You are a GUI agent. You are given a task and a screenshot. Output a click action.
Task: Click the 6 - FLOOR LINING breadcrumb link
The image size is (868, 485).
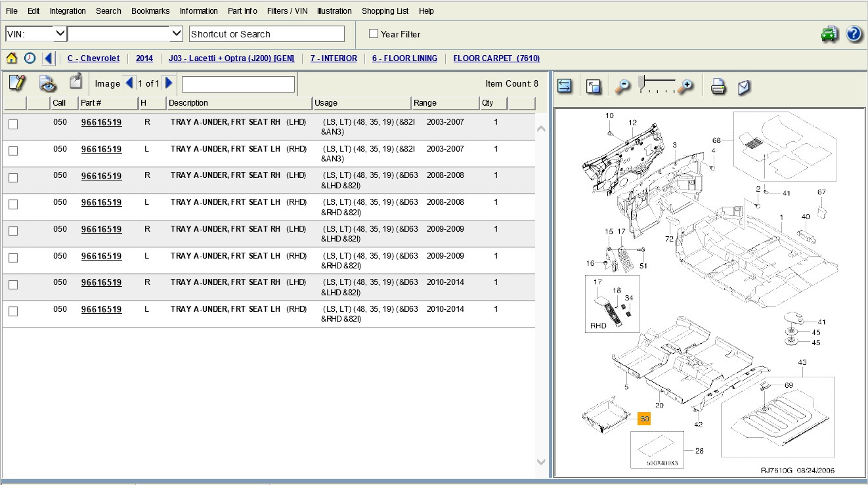404,58
